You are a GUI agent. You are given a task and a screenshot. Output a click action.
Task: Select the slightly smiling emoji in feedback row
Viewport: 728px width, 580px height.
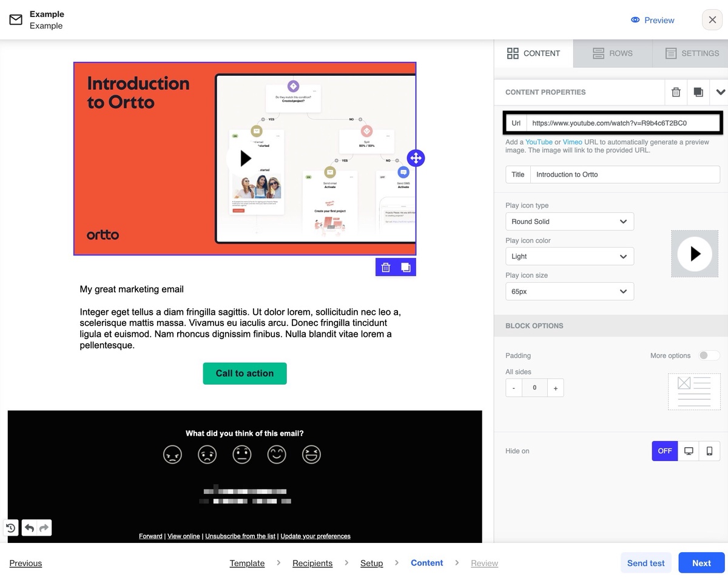[x=277, y=454]
